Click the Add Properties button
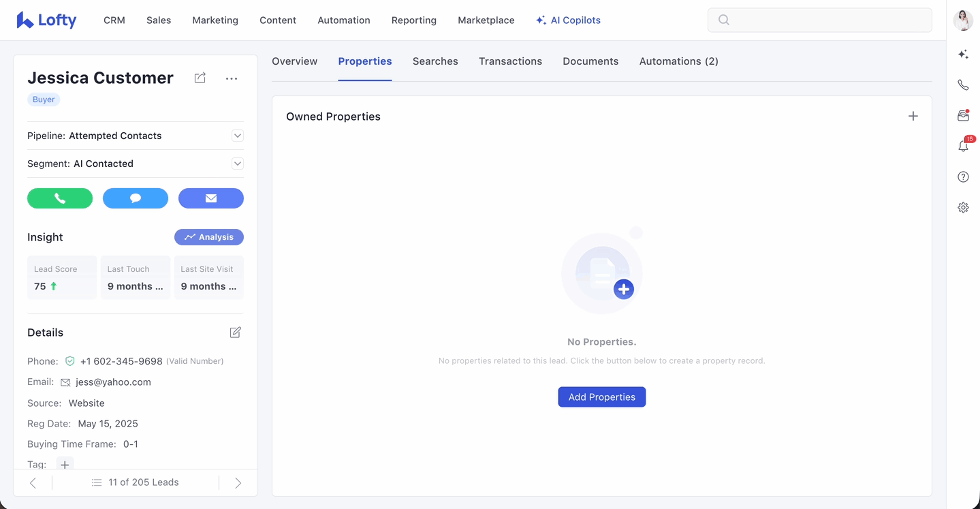The width and height of the screenshot is (980, 509). (x=601, y=397)
